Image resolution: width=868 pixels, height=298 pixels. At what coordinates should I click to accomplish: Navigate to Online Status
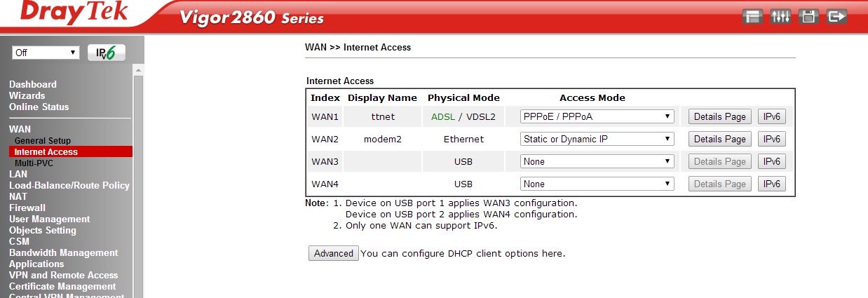coord(39,107)
